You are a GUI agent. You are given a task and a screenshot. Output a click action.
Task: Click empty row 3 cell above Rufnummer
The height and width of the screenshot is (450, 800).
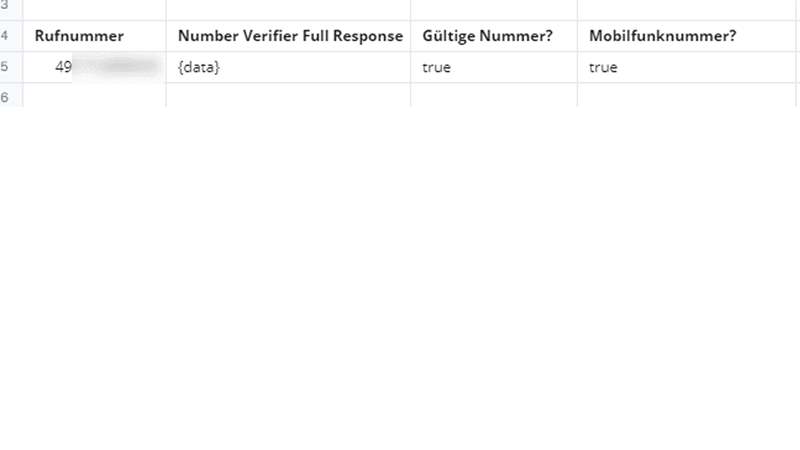pyautogui.click(x=94, y=8)
